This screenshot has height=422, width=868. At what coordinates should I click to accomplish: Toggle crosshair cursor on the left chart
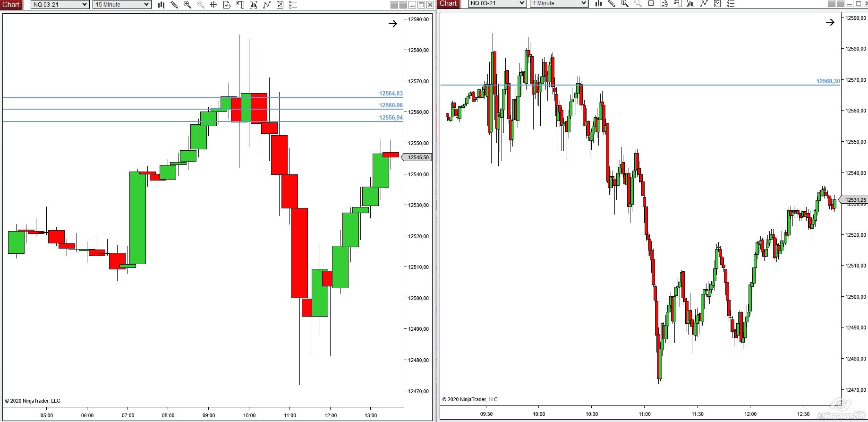pos(214,5)
